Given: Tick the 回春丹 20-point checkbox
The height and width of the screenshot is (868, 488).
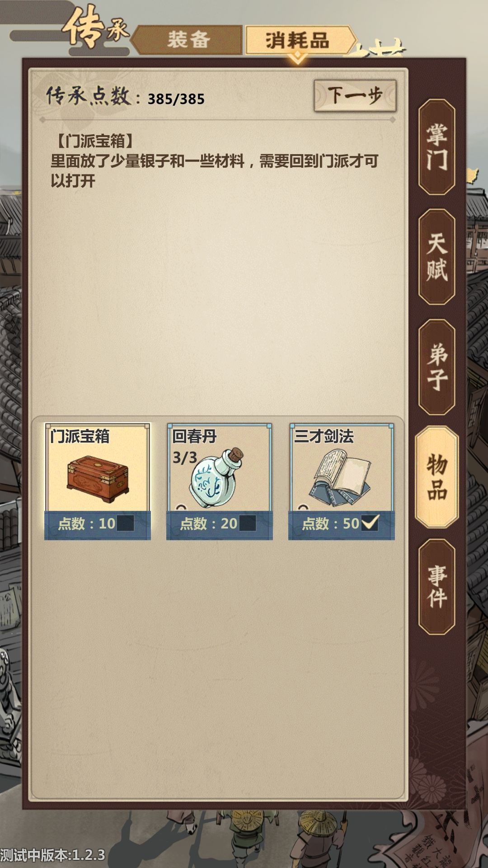Looking at the screenshot, I should (x=247, y=524).
